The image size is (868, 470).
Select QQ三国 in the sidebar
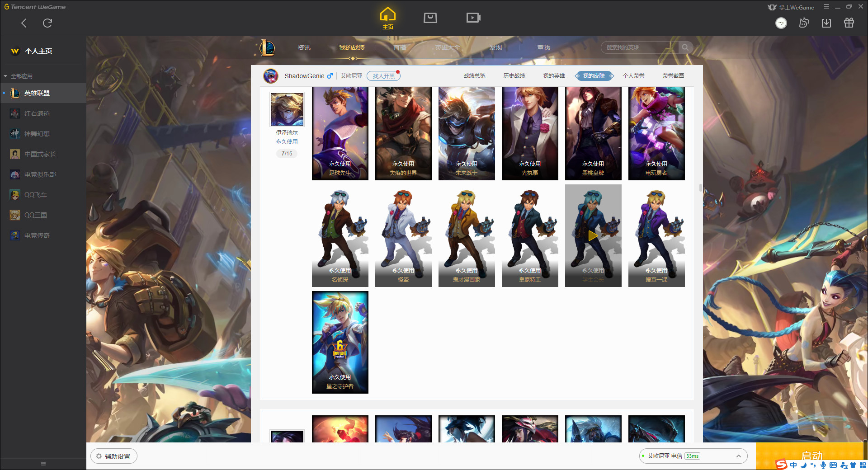click(x=43, y=215)
